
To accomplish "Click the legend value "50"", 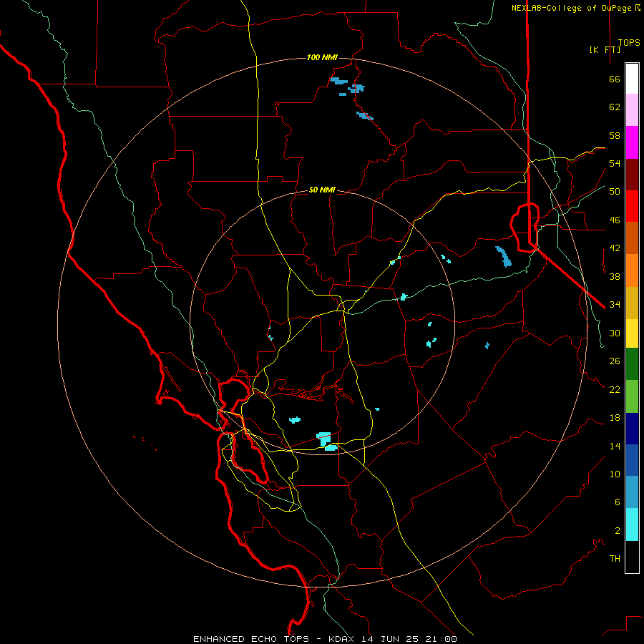I will pos(615,192).
